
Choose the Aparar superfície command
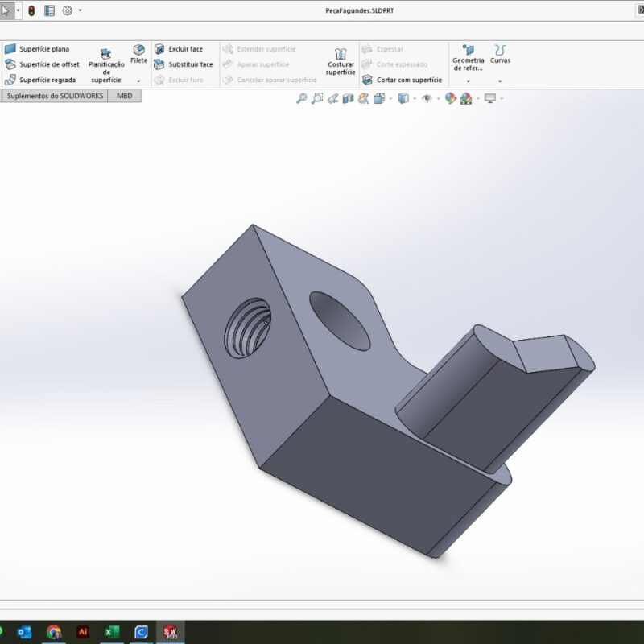(x=256, y=64)
